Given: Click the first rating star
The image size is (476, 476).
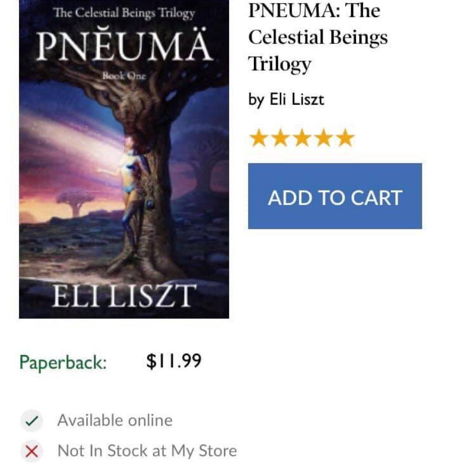Looking at the screenshot, I should pos(258,138).
